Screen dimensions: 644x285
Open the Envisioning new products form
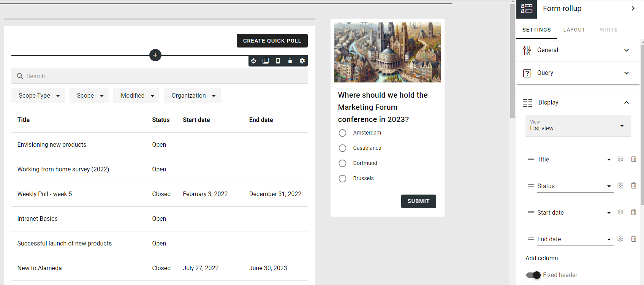tap(52, 145)
